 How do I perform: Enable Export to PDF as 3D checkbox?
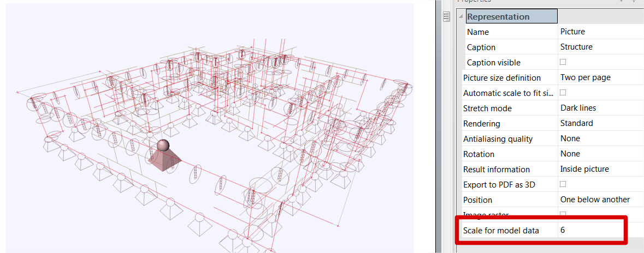pos(563,184)
